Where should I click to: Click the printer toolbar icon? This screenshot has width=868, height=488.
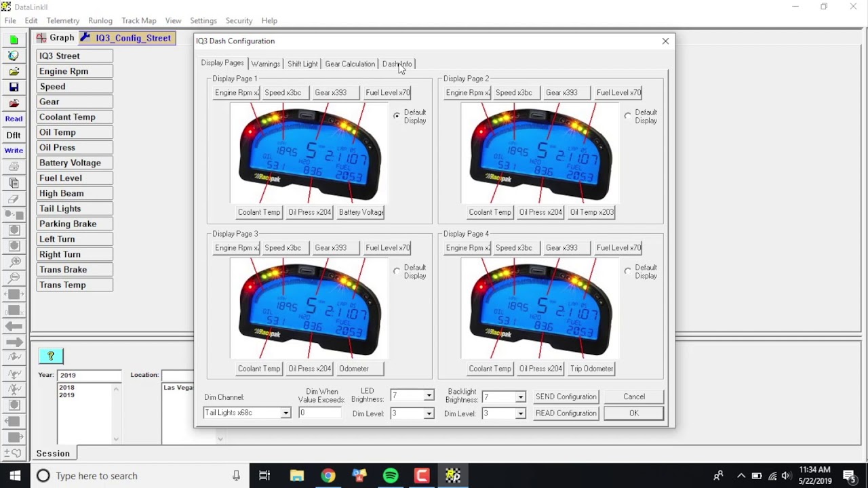14,167
